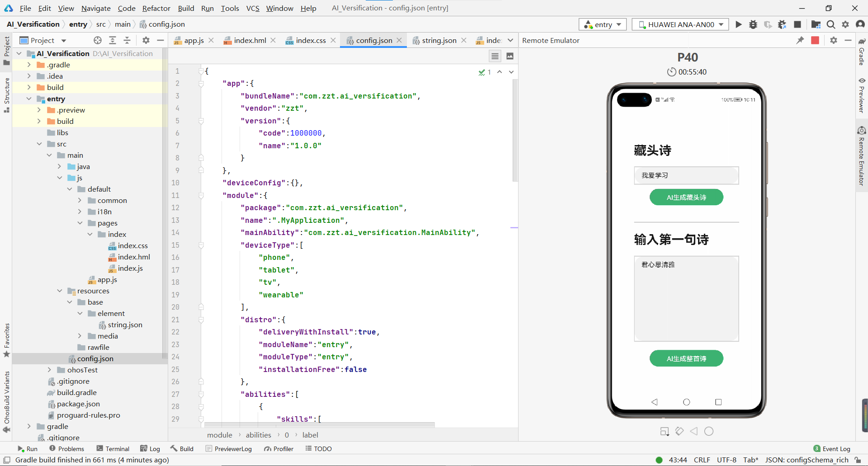868x466 pixels.
Task: Tap the emulator home circle key
Action: pos(686,402)
